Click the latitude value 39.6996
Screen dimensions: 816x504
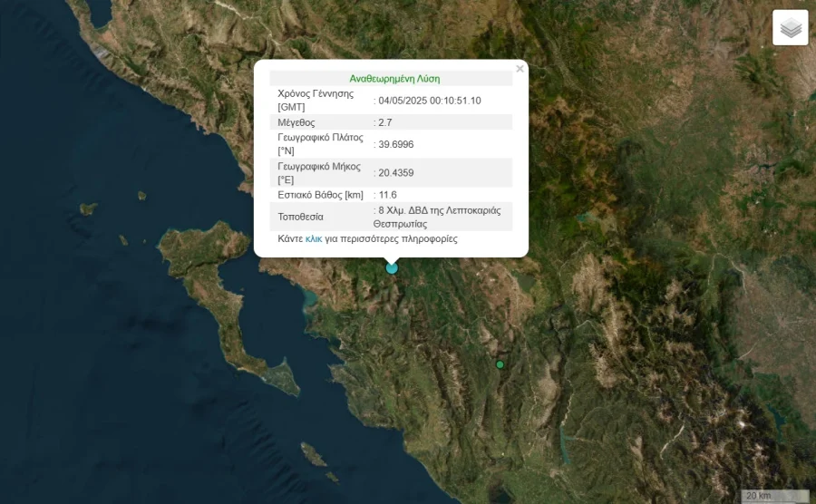[x=397, y=144]
